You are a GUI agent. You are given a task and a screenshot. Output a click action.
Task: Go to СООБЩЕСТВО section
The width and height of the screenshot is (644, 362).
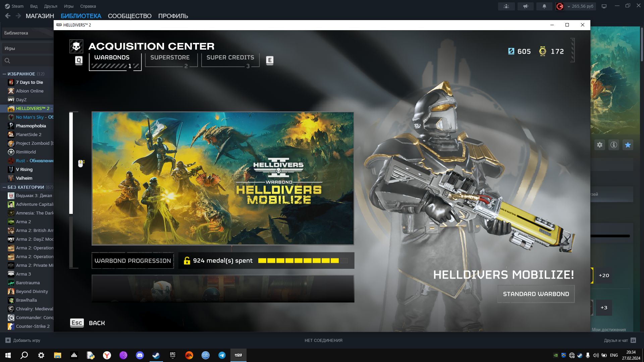pyautogui.click(x=130, y=16)
